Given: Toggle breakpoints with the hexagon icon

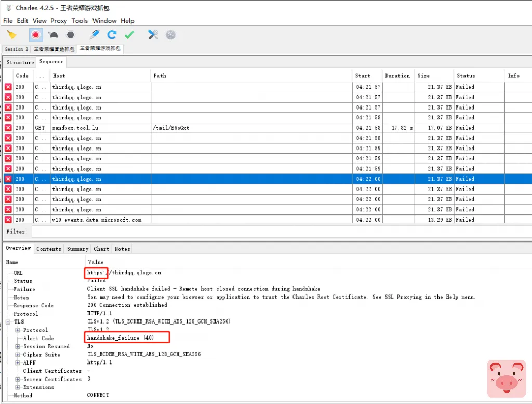Looking at the screenshot, I should click(71, 35).
